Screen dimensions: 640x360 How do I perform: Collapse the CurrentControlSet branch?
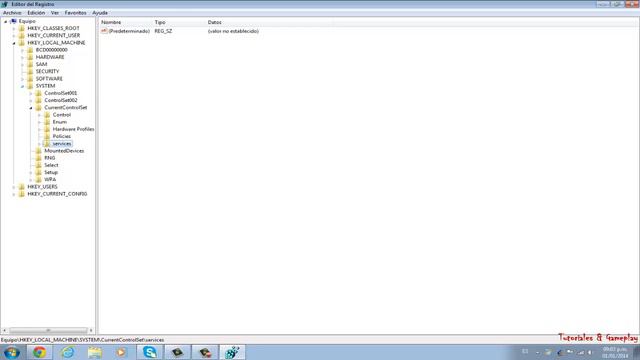click(31, 108)
